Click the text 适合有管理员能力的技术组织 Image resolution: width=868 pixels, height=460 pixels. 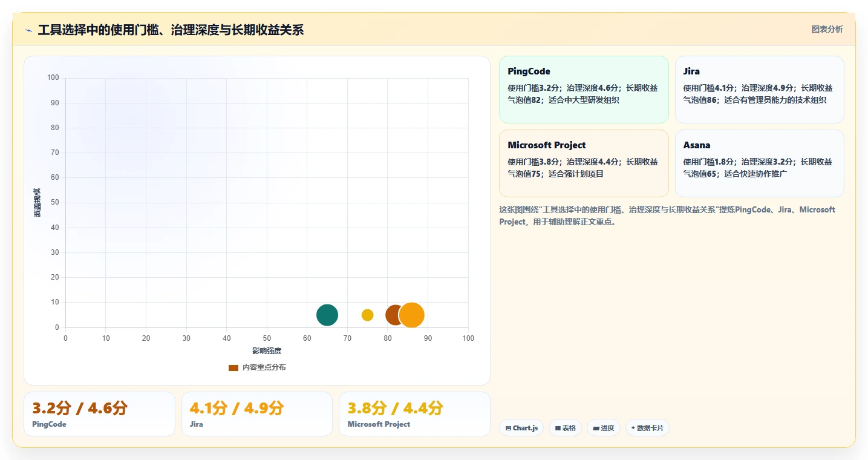tap(775, 100)
